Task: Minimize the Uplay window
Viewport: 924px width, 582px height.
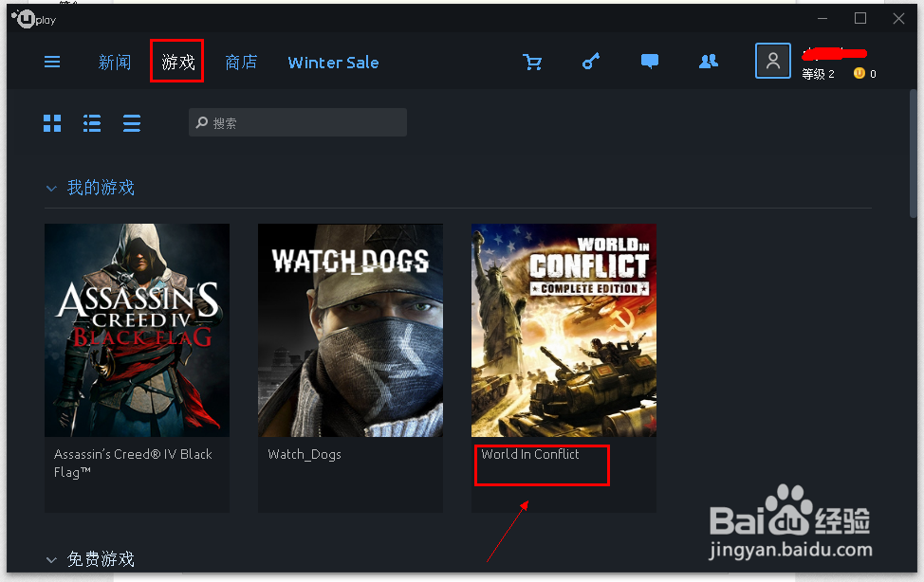Action: tap(822, 19)
